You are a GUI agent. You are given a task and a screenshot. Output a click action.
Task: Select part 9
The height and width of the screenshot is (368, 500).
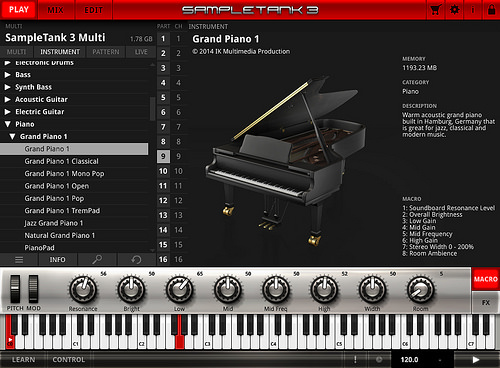pyautogui.click(x=163, y=156)
